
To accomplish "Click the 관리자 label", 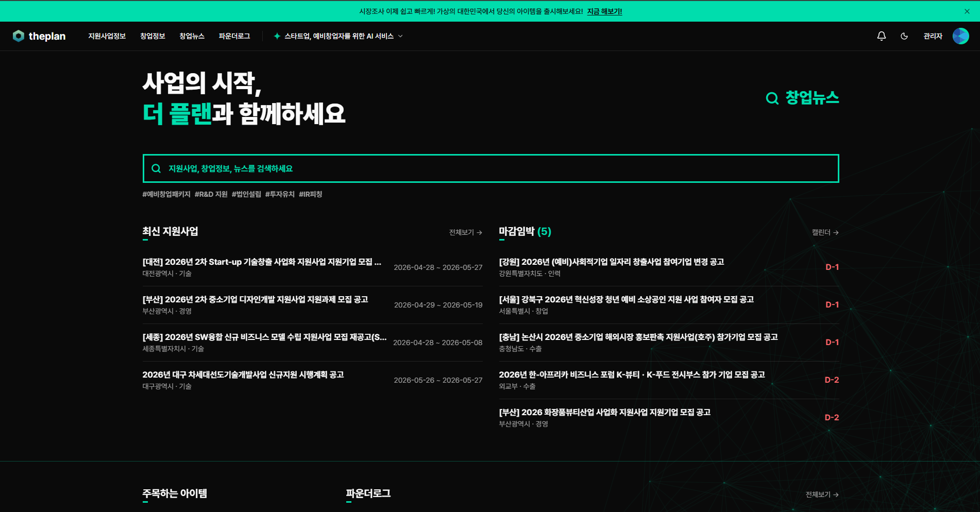I will (x=933, y=36).
